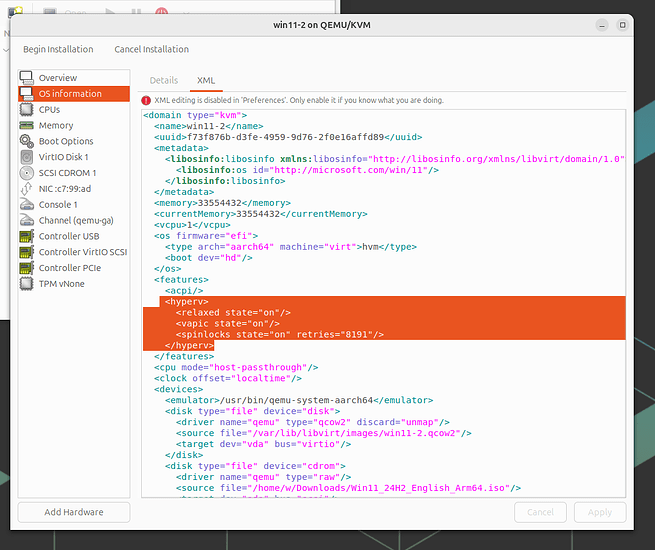The height and width of the screenshot is (550, 655).
Task: Click the <currentMemory> line
Action: [x=261, y=214]
